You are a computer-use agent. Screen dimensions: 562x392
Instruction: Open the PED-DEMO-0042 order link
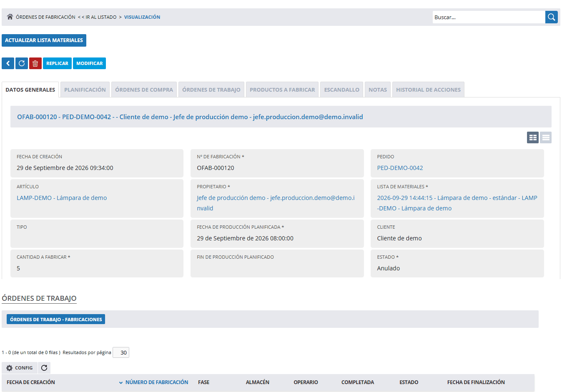(x=400, y=168)
